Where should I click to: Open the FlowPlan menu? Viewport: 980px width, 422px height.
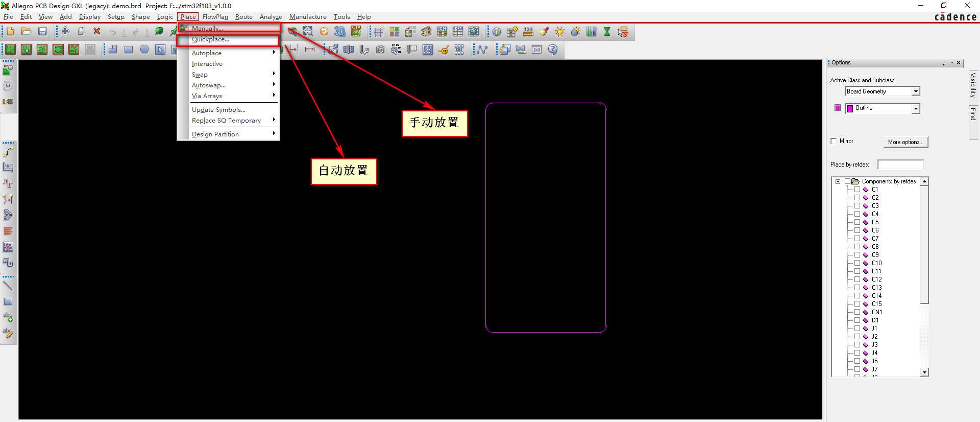coord(215,17)
